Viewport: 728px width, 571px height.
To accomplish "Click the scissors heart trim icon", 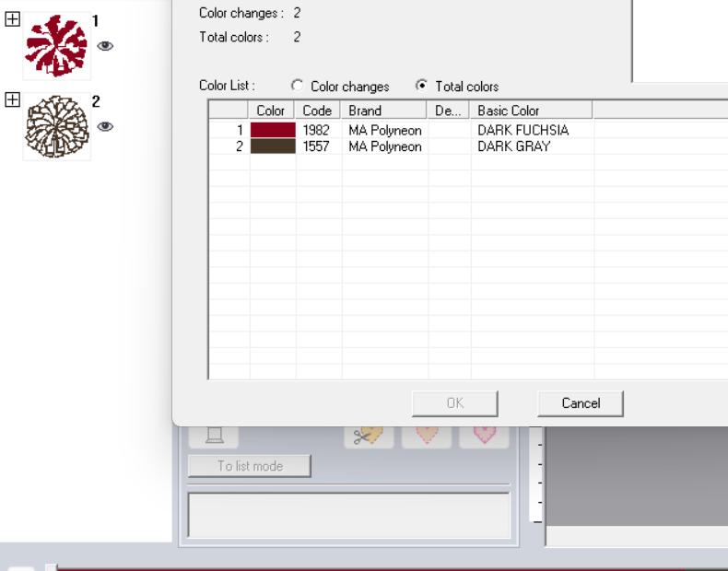I will point(369,437).
